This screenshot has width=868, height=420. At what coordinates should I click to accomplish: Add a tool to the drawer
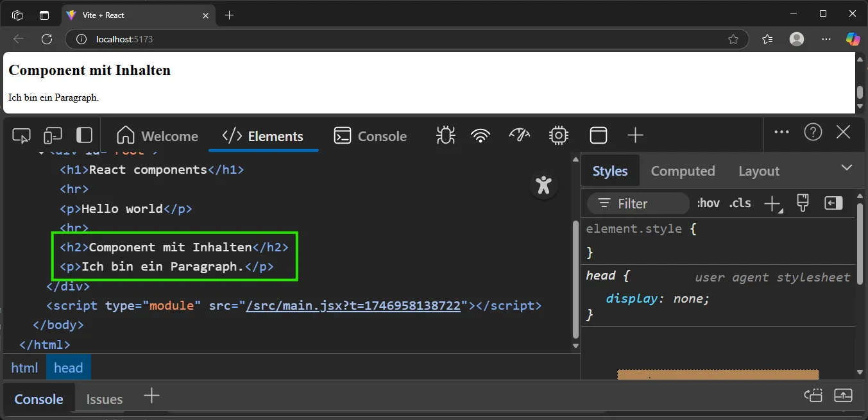[151, 396]
